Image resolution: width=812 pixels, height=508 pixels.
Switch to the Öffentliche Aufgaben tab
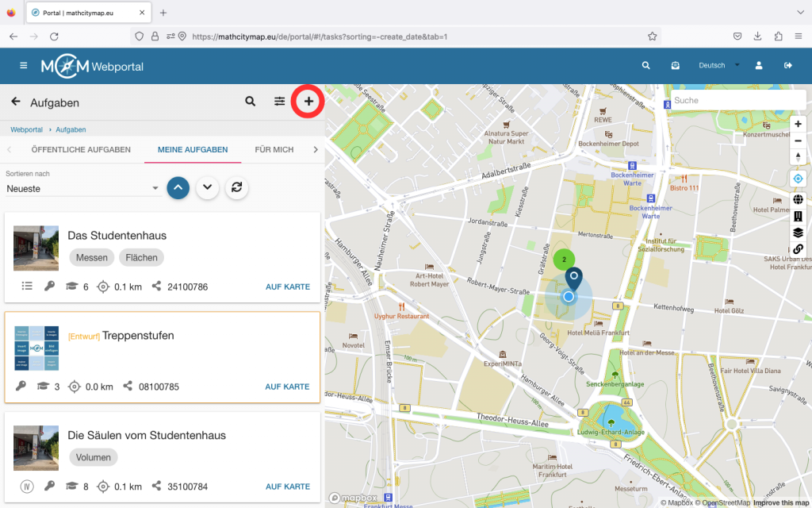tap(81, 149)
